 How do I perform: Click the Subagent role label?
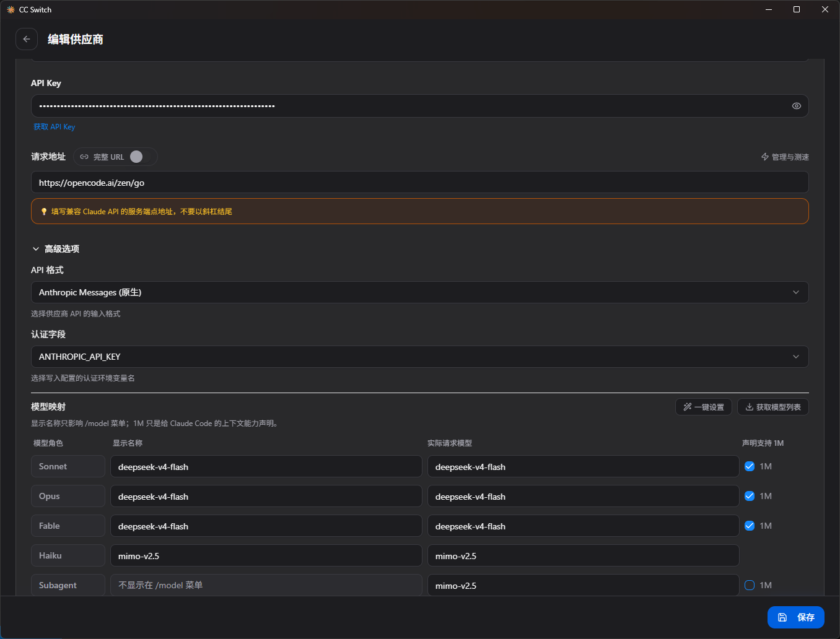tap(68, 585)
